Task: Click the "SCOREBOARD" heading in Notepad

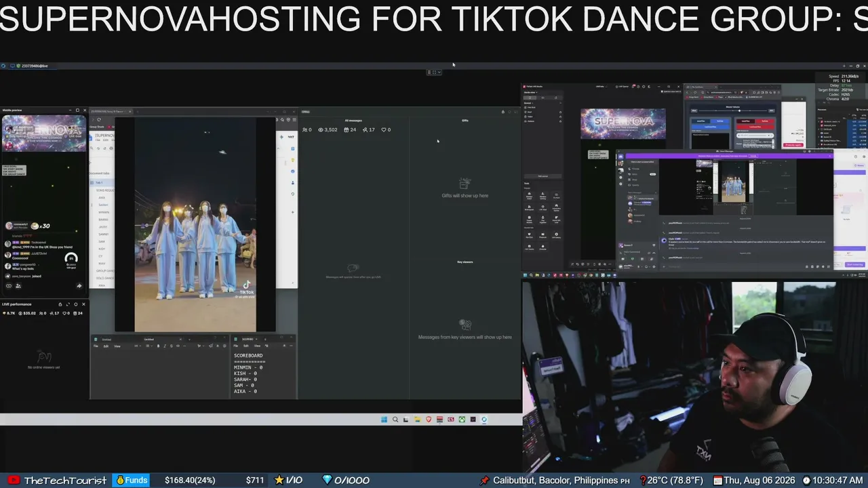Action: (x=248, y=355)
